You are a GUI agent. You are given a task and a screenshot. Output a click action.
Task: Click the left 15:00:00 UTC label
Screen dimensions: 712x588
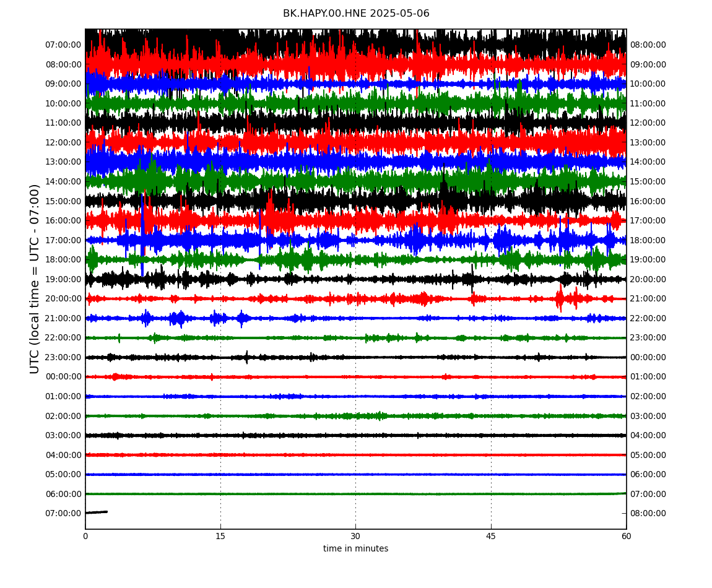point(63,201)
